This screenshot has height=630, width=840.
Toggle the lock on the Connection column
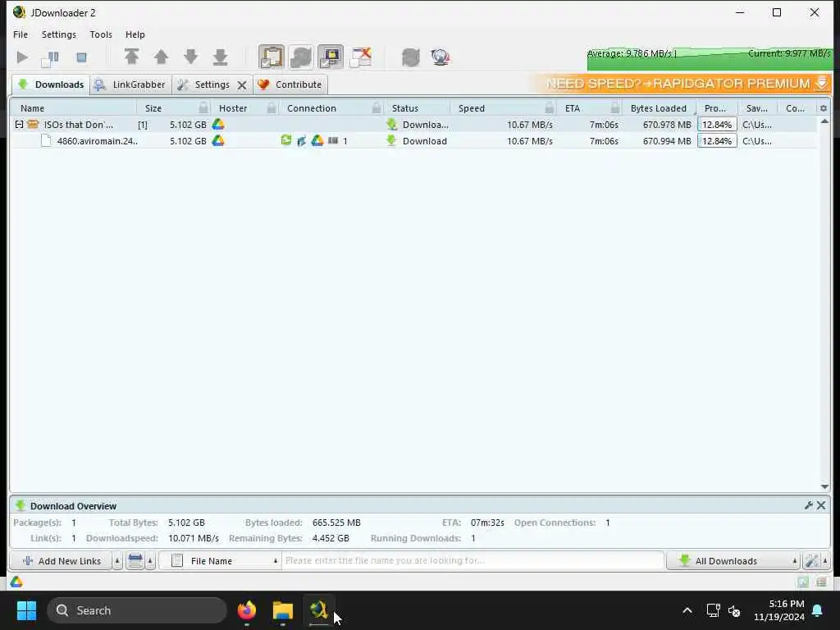tap(377, 108)
